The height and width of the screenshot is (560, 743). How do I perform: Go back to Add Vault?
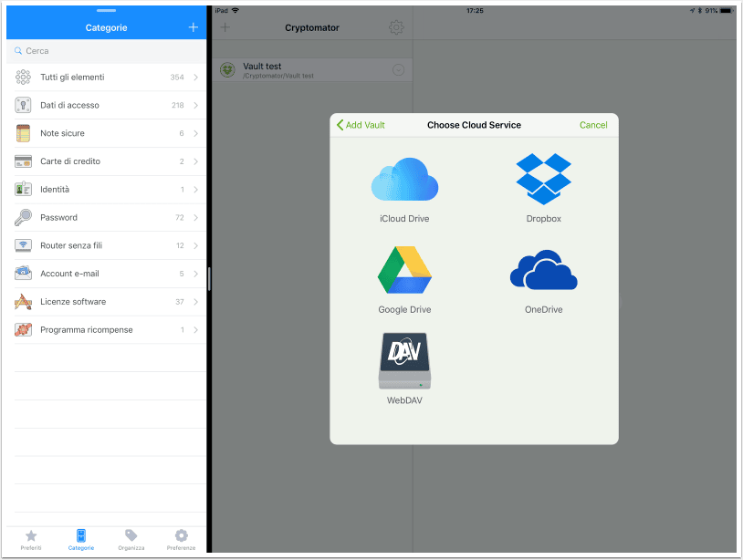(x=361, y=125)
